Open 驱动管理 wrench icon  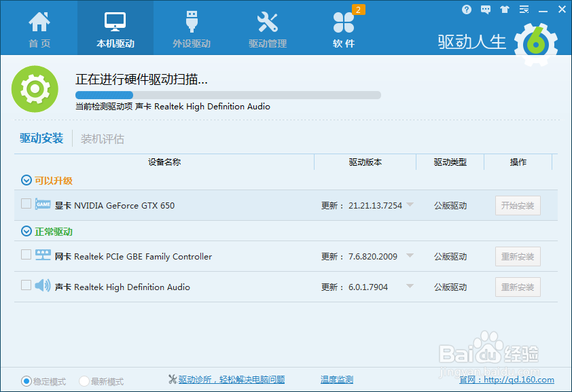coord(268,20)
